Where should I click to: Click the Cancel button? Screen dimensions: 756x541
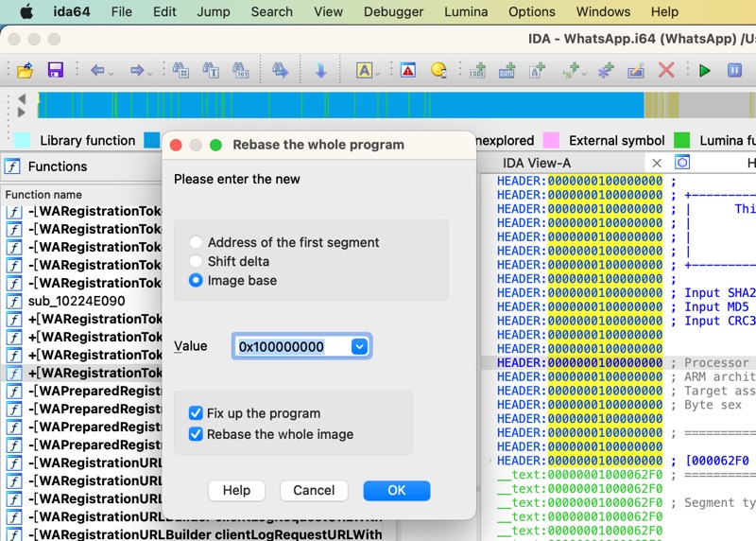(x=314, y=490)
